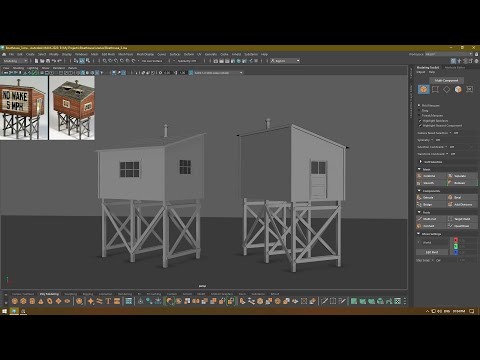Click the red X axis swatch

tap(456, 240)
